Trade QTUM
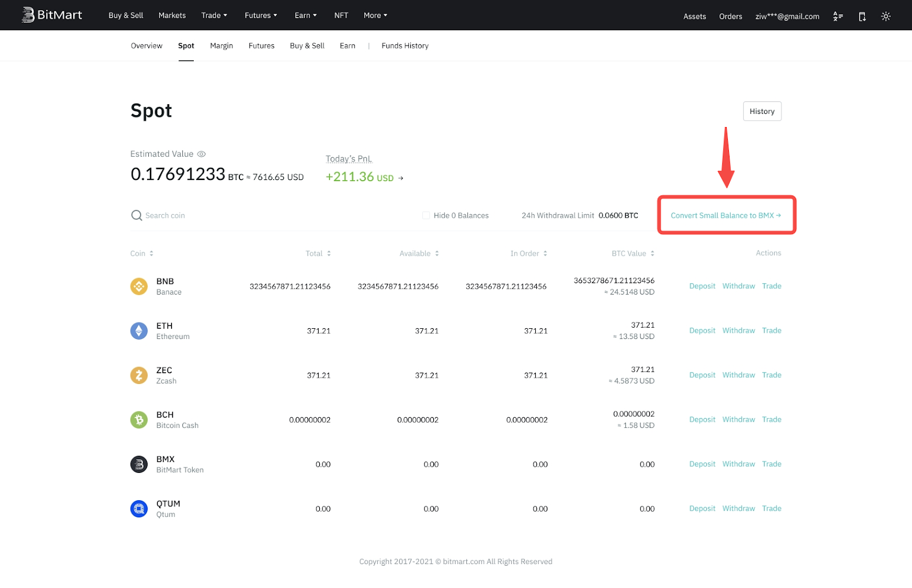 (x=772, y=508)
